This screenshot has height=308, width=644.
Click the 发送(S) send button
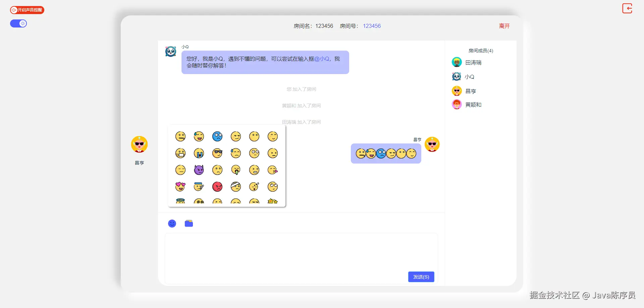421,277
